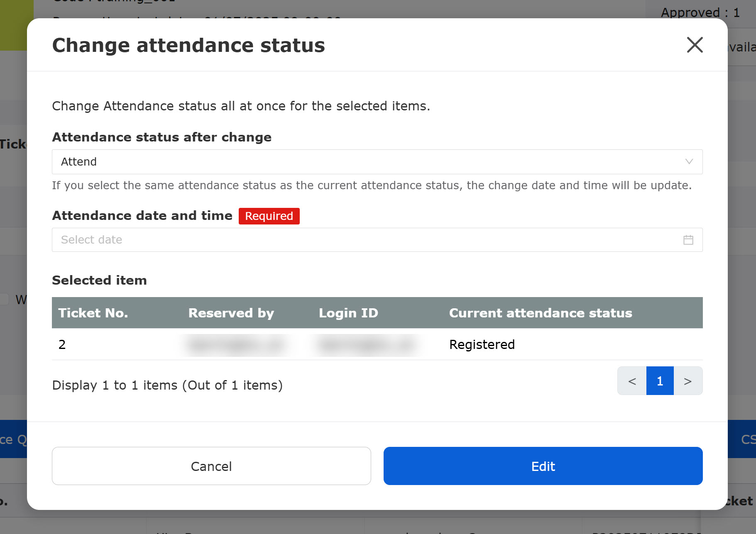
Task: Open the calendar picker icon
Action: point(688,240)
